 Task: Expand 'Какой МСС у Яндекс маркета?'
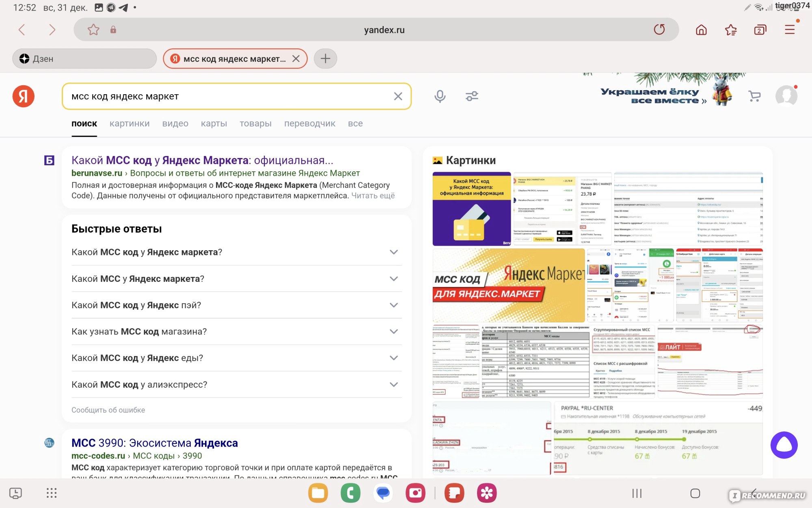237,279
